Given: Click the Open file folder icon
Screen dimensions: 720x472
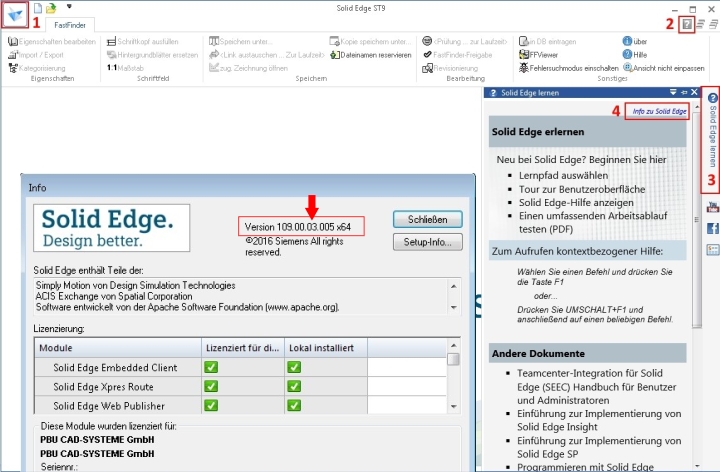Looking at the screenshot, I should click(x=51, y=8).
